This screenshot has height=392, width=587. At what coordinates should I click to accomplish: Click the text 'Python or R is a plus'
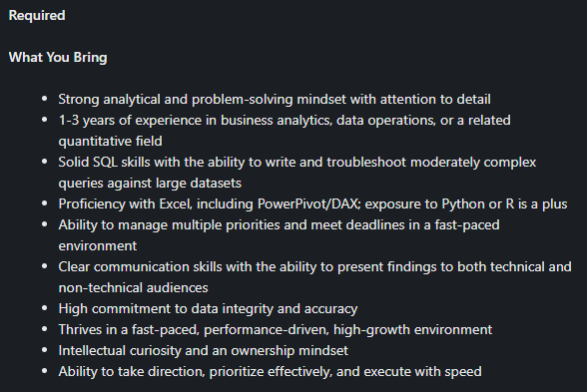click(504, 203)
